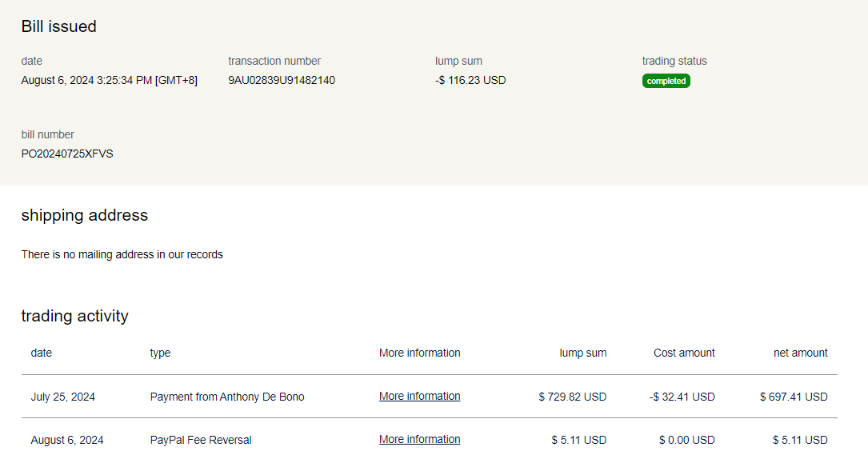This screenshot has height=459, width=868.
Task: Click the More information column header
Action: coord(419,353)
